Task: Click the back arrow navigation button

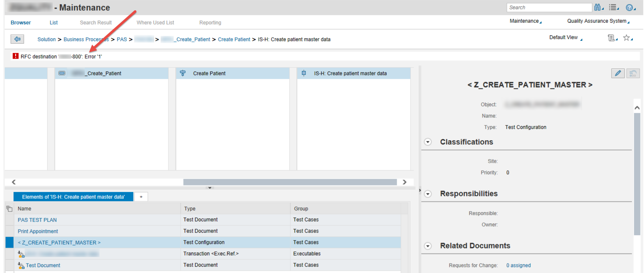Action: click(x=17, y=39)
